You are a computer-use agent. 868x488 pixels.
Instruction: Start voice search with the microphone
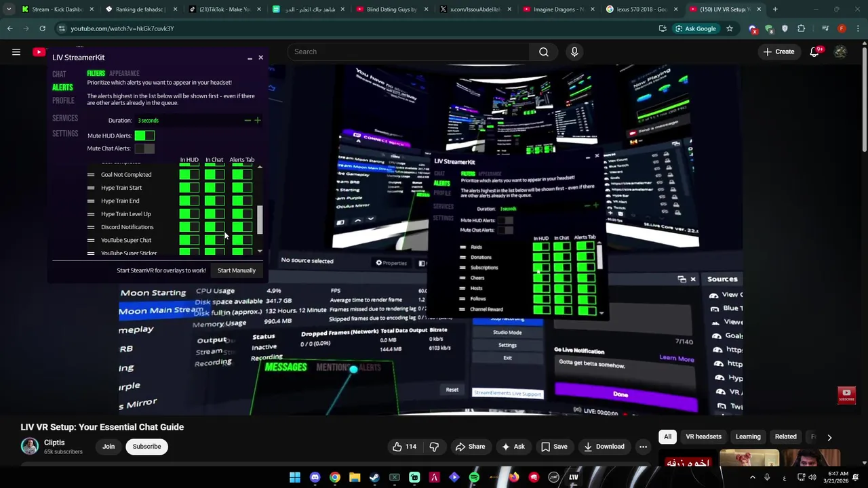click(574, 52)
